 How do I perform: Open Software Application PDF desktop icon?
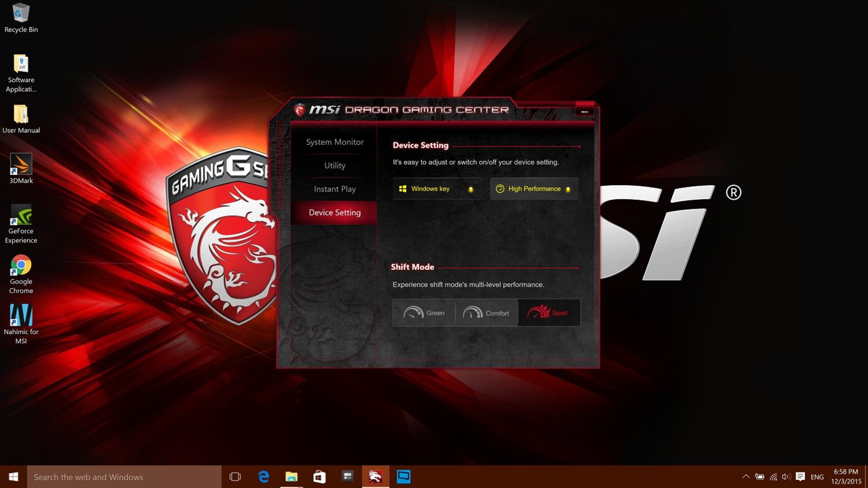click(x=21, y=73)
